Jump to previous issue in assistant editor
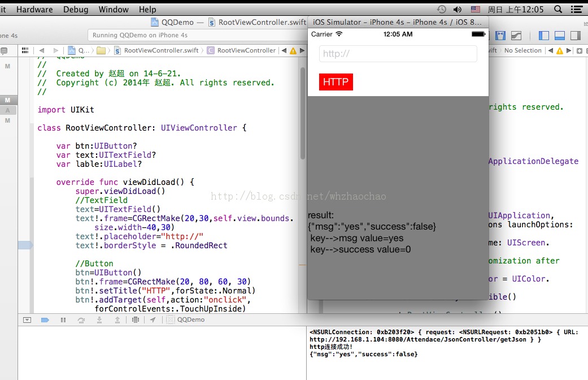This screenshot has width=588, height=380. (551, 50)
